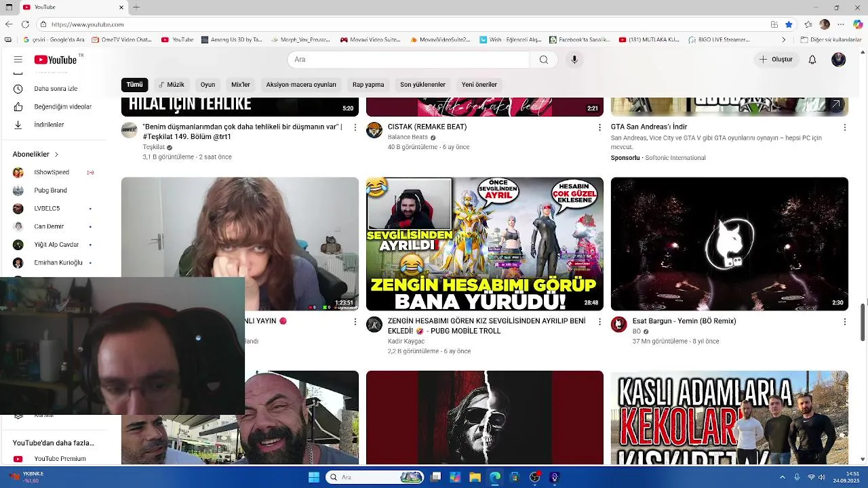Viewport: 868px width, 488px height.
Task: Start voice search with microphone icon
Action: tap(574, 60)
